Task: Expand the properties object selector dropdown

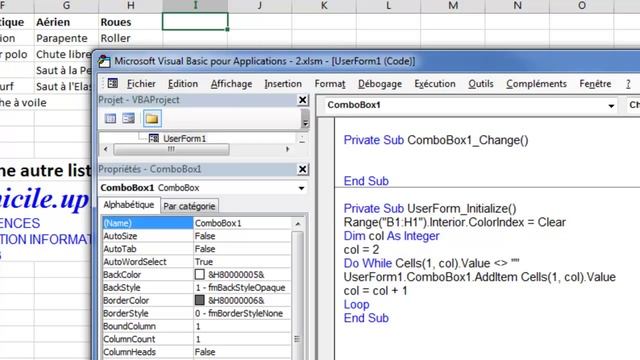Action: point(301,188)
